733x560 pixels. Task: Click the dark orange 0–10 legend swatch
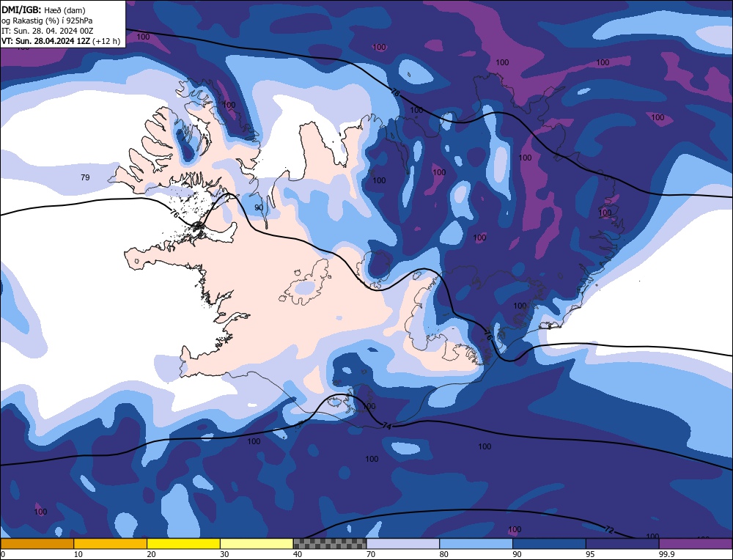coord(37,543)
